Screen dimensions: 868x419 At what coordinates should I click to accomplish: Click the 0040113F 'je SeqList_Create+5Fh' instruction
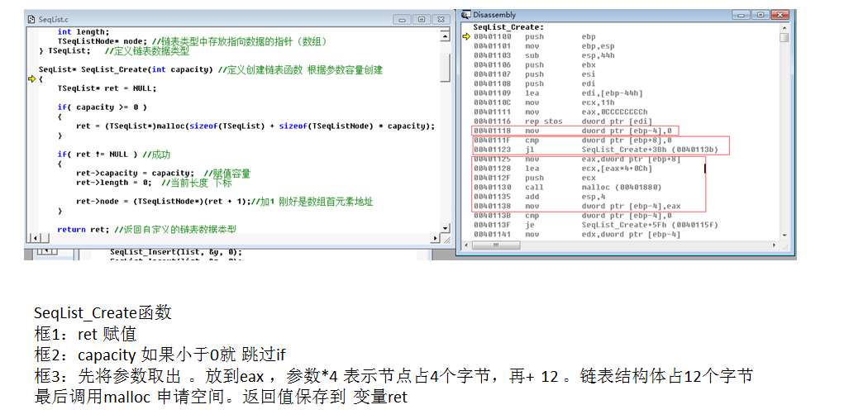[x=596, y=225]
